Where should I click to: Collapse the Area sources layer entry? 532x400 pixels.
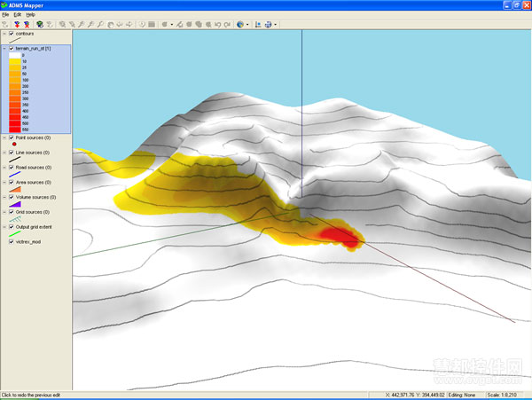tap(4, 183)
